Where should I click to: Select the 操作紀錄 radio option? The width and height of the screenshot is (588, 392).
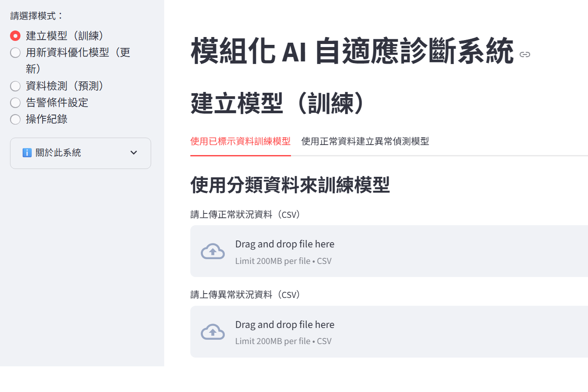15,119
